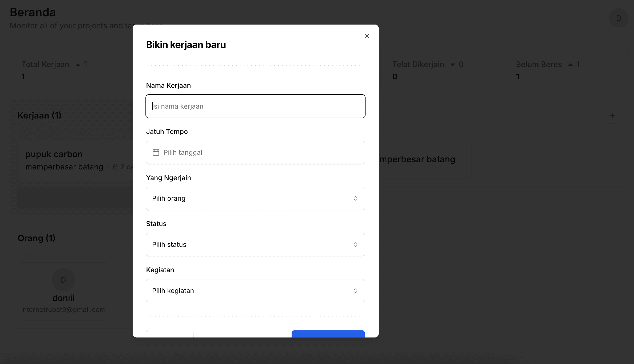
Task: Click the cancel button at dialog bottom
Action: tap(169, 335)
